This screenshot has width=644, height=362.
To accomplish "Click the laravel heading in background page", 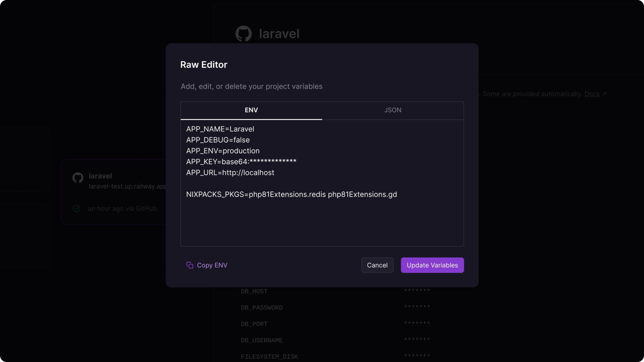I will pos(279,34).
